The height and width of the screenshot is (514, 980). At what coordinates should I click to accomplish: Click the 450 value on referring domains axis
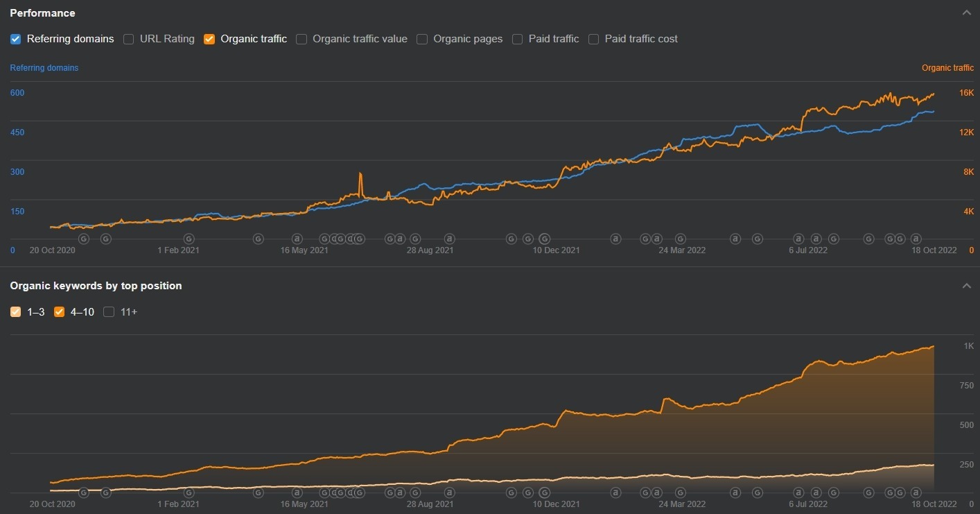pos(17,132)
